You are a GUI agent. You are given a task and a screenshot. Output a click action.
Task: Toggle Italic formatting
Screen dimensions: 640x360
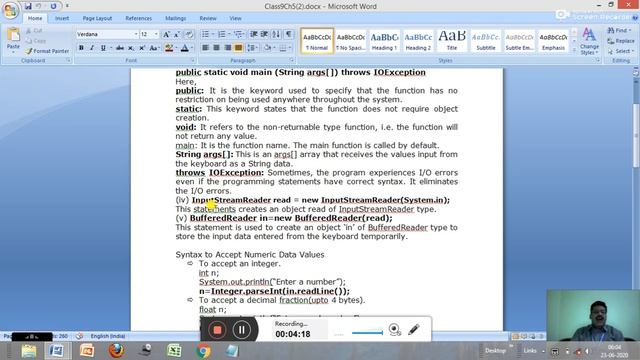[x=92, y=48]
